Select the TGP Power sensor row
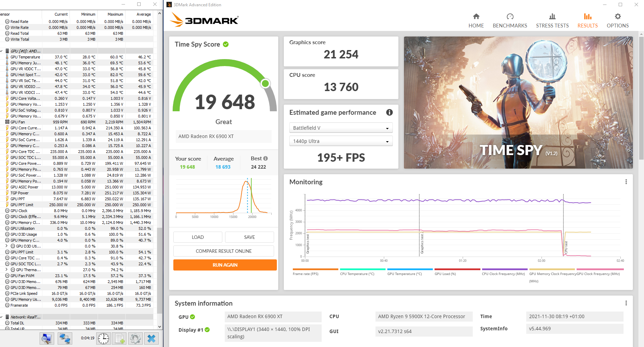 click(76, 193)
